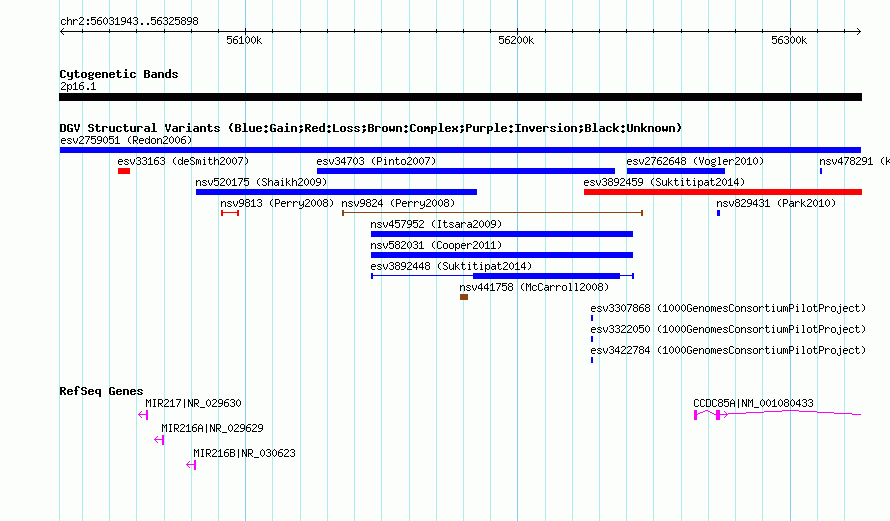Click the esv2759051 (Redon2006) label

[x=126, y=140]
